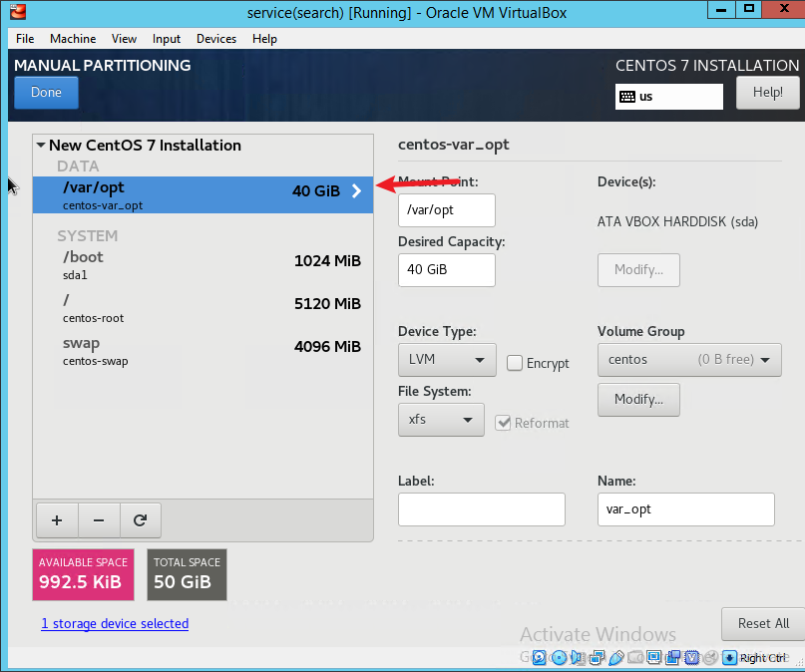Click the Name field containing var_opt
The width and height of the screenshot is (805, 672).
(x=686, y=509)
